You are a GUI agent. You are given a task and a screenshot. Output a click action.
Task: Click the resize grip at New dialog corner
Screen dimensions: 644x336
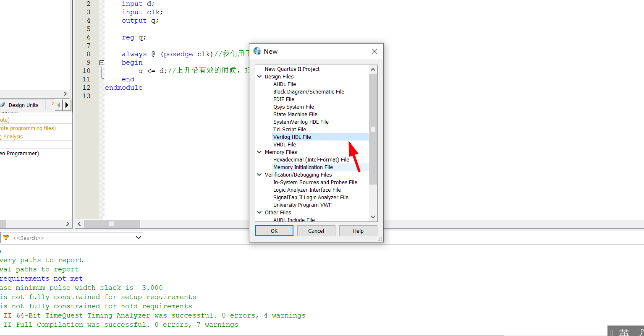click(x=380, y=239)
